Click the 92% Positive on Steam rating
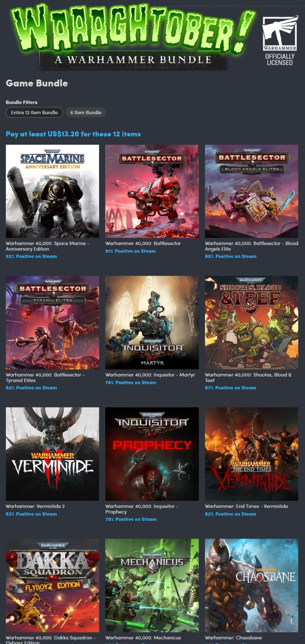 coord(31,257)
